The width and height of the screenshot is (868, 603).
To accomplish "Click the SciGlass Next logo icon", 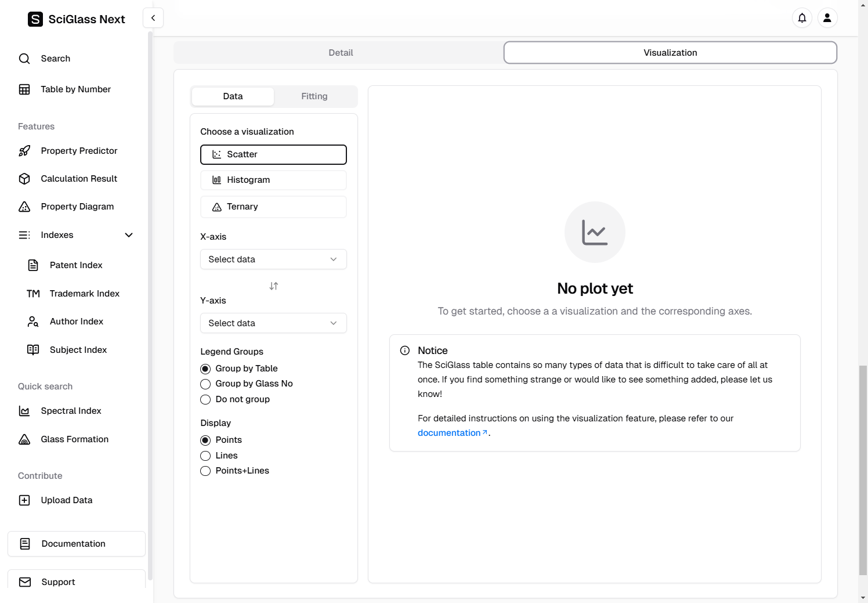I will tap(35, 19).
